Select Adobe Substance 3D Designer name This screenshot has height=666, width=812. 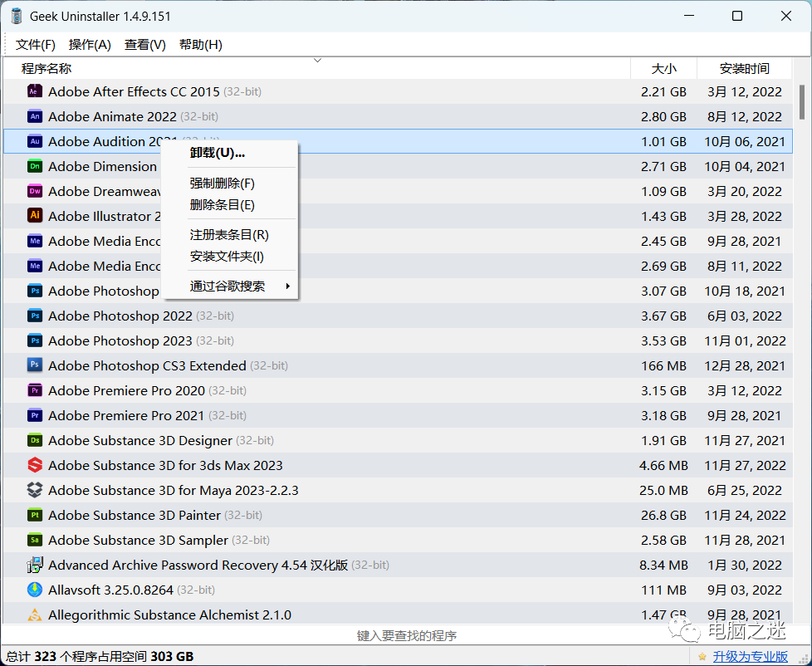pyautogui.click(x=140, y=440)
